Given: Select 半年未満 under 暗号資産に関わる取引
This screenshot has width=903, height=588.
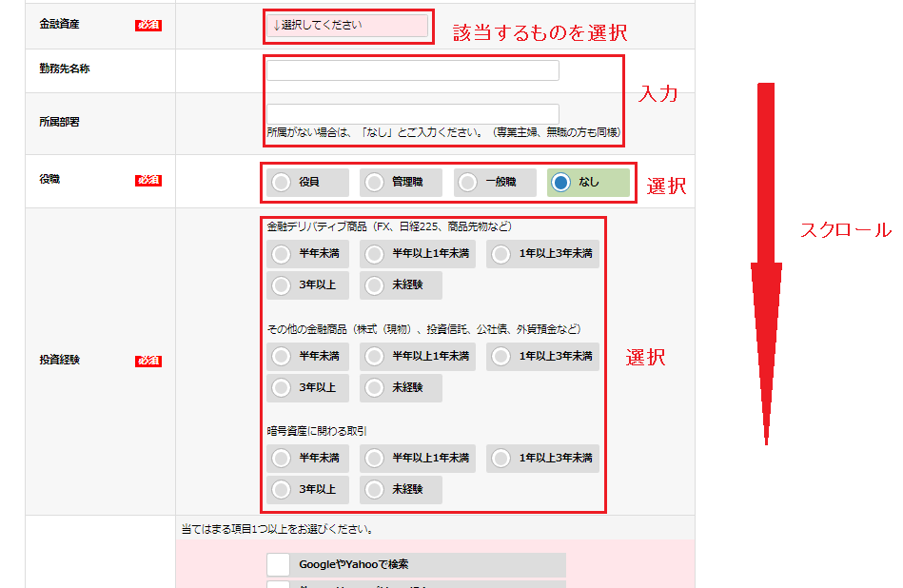Looking at the screenshot, I should click(282, 459).
